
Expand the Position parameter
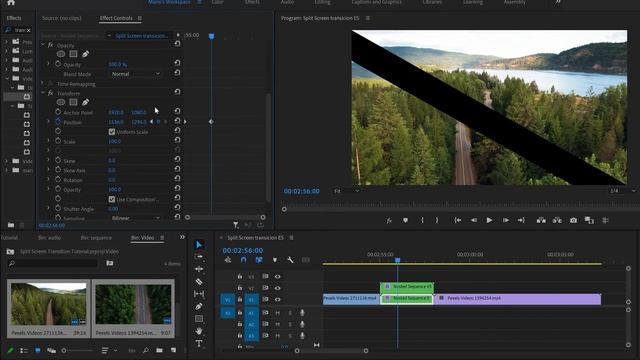pyautogui.click(x=48, y=122)
